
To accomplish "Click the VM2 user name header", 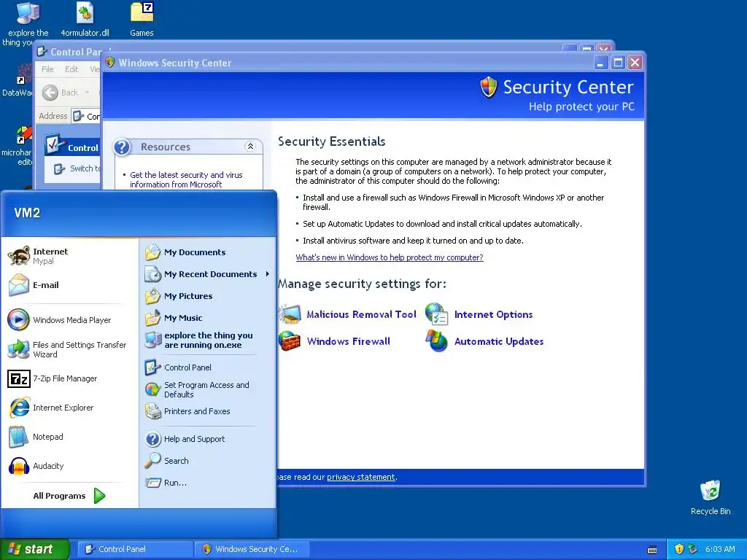I will pyautogui.click(x=27, y=212).
